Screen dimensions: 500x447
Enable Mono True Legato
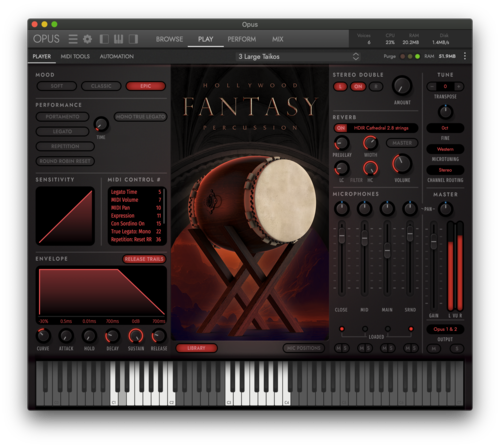point(140,117)
